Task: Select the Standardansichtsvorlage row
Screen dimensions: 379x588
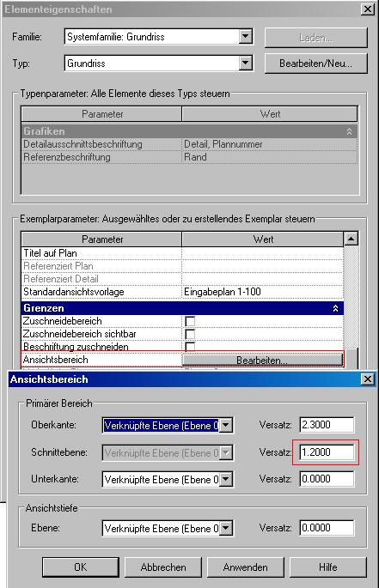Action: 182,292
